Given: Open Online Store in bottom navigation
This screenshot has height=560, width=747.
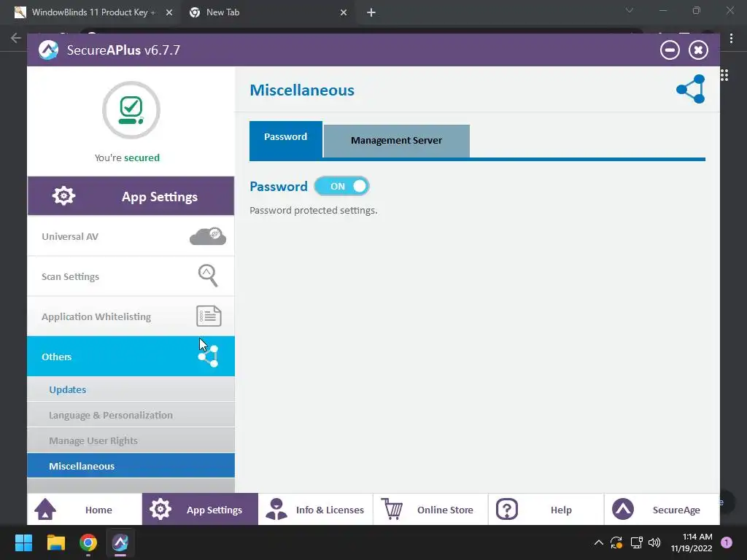Looking at the screenshot, I should (430, 510).
